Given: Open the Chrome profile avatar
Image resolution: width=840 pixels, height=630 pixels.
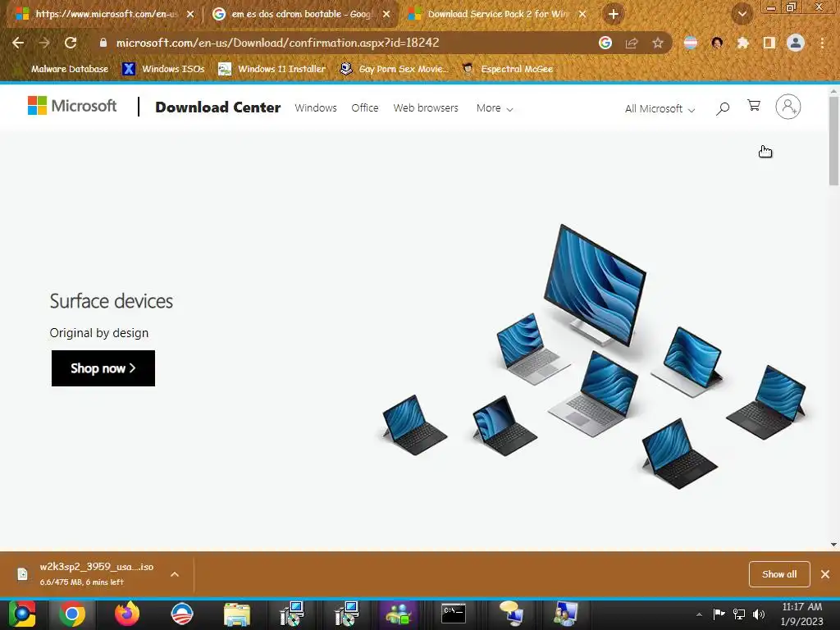Looking at the screenshot, I should (796, 43).
